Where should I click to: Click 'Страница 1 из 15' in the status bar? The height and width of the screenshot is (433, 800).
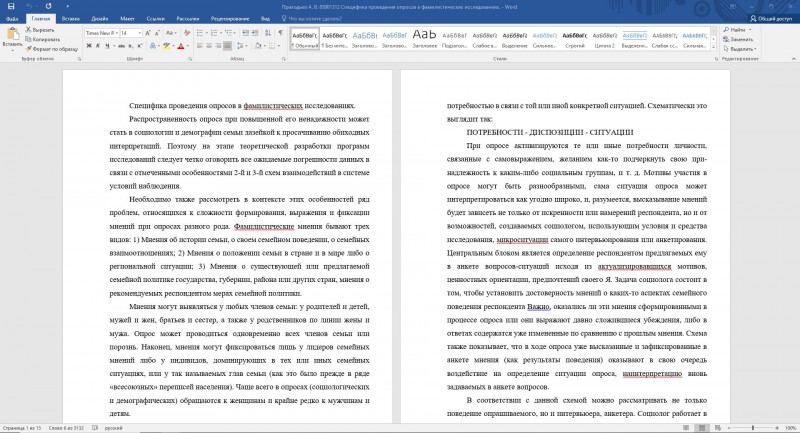click(x=22, y=428)
